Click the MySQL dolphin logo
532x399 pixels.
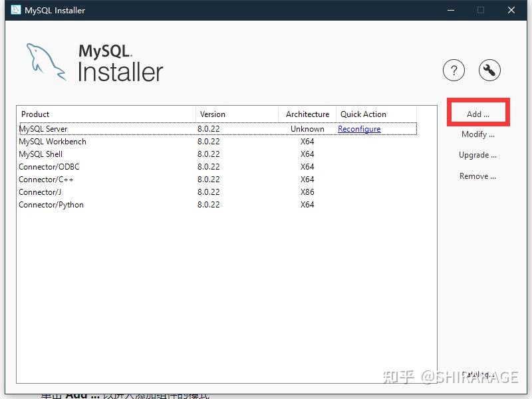click(x=43, y=61)
